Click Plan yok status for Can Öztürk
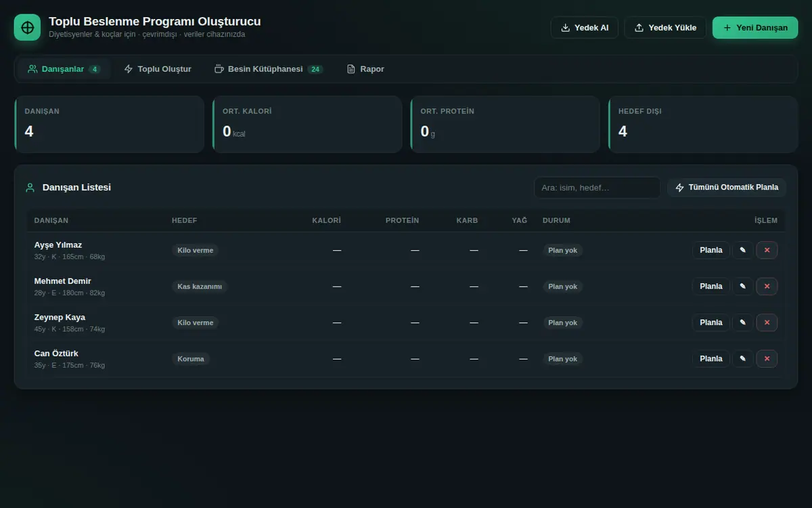 [563, 359]
